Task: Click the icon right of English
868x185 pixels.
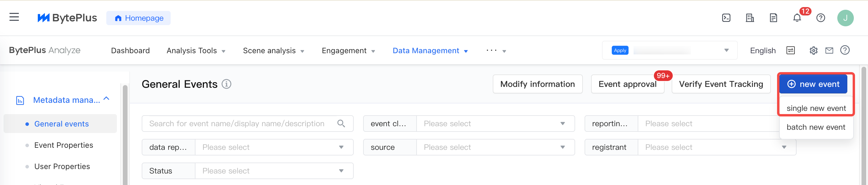Action: click(791, 50)
